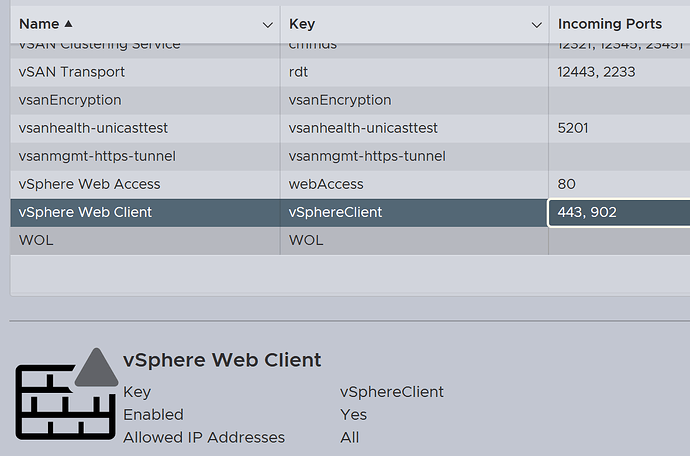
Task: Select the vSphere Web Client row name
Action: 85,212
